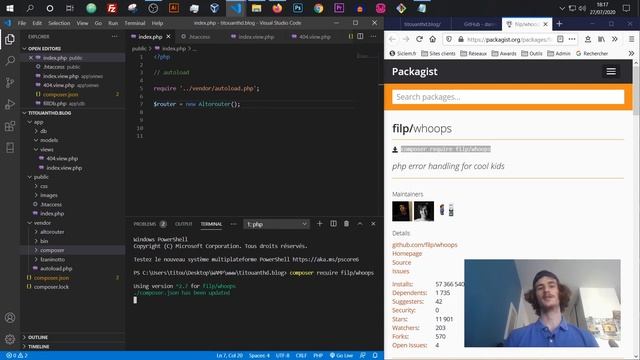This screenshot has height=360, width=640.
Task: Open Photoshop from the taskbar
Action: point(298,8)
